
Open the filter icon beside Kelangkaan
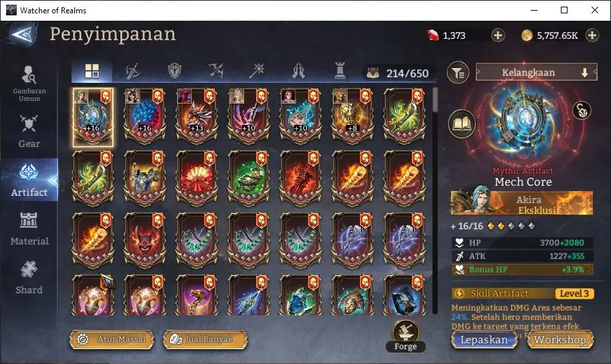[x=458, y=72]
